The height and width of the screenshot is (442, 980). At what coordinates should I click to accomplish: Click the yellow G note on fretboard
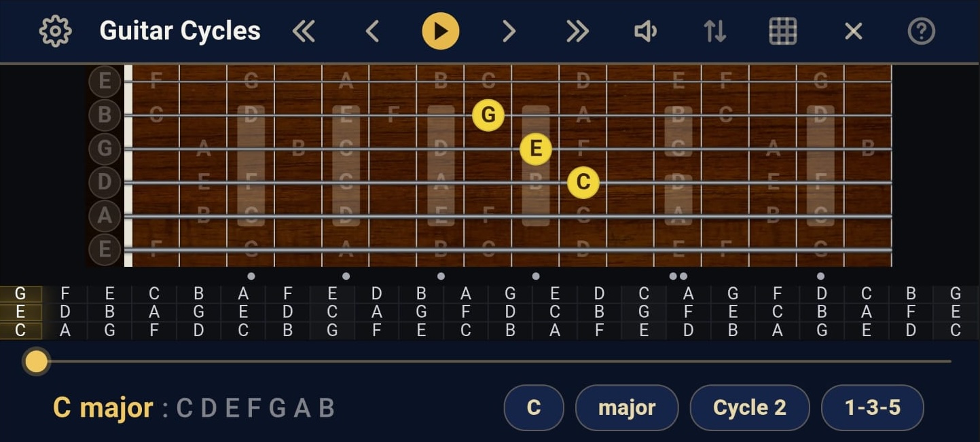488,115
